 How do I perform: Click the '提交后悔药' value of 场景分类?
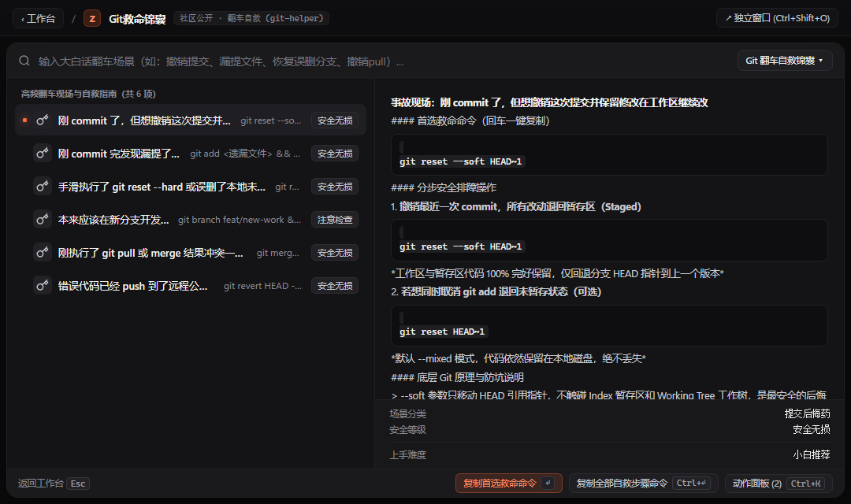click(807, 413)
